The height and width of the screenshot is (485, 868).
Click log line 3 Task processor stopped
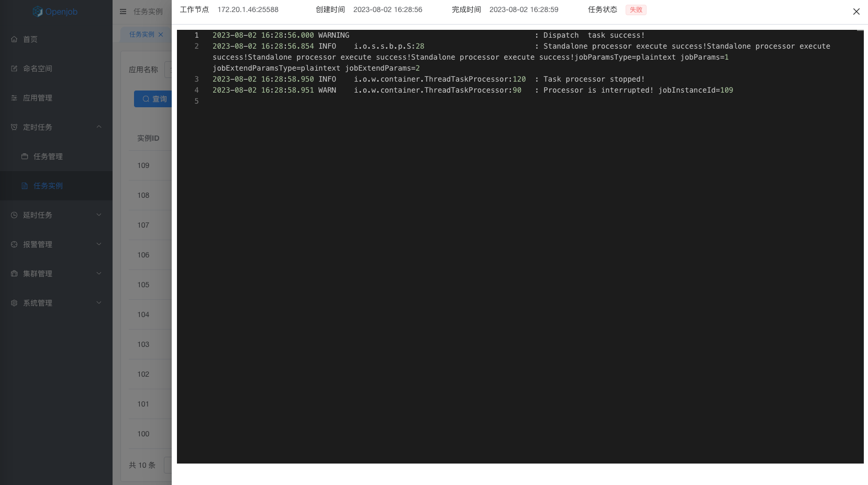click(429, 79)
